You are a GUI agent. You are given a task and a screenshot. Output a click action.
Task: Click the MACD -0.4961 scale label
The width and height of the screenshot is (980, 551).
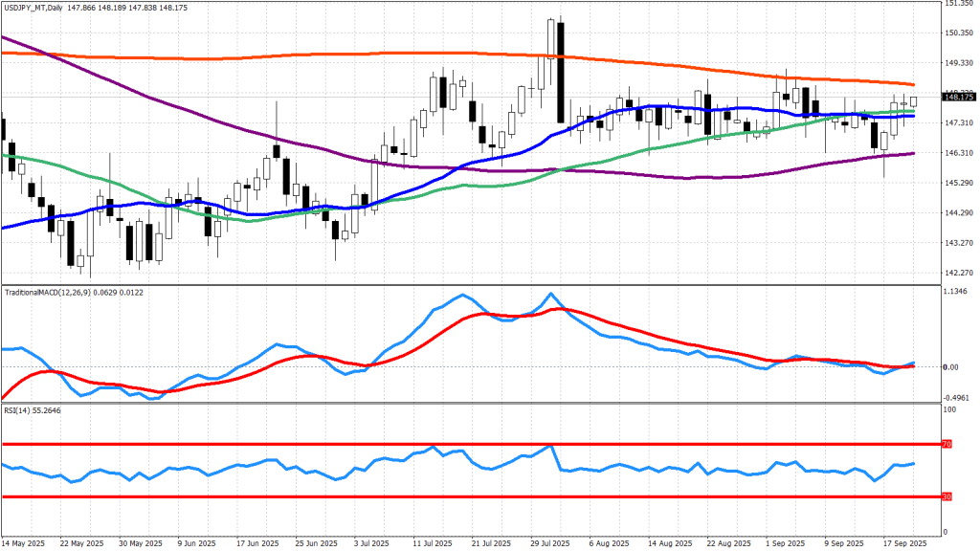(x=957, y=397)
